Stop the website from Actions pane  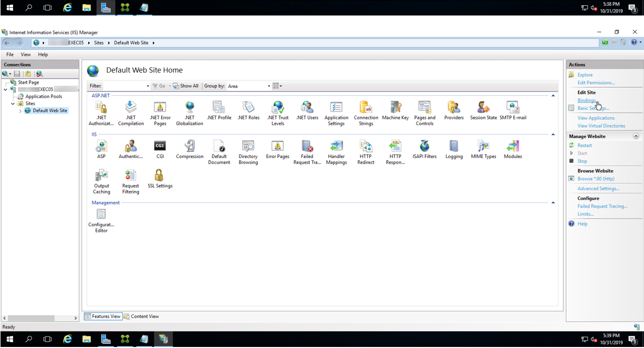coord(582,161)
